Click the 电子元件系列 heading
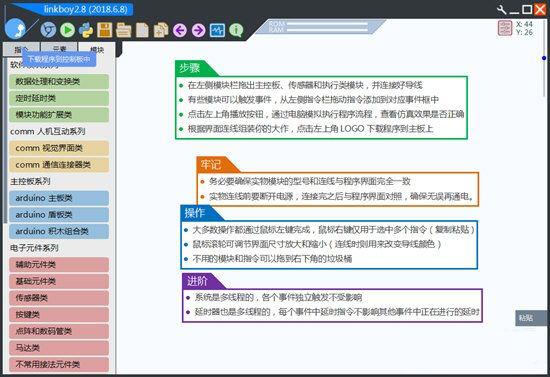550x377 pixels. 34,248
